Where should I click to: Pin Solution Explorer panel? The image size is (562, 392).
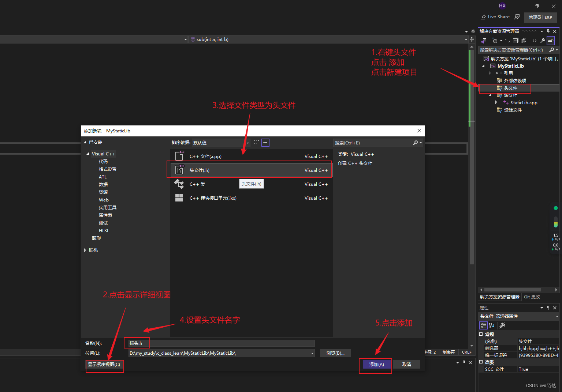[x=548, y=31]
